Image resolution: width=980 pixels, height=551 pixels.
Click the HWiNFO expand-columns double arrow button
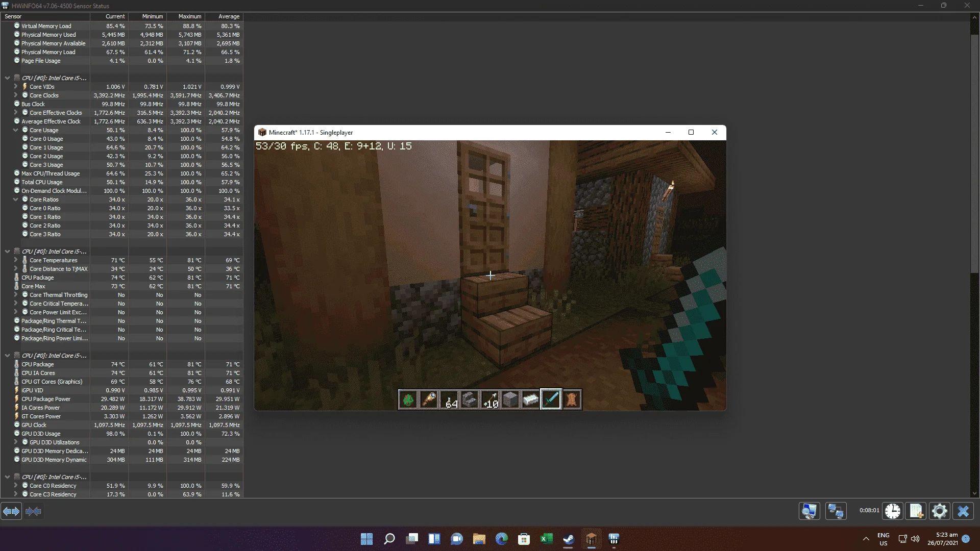[x=11, y=511]
